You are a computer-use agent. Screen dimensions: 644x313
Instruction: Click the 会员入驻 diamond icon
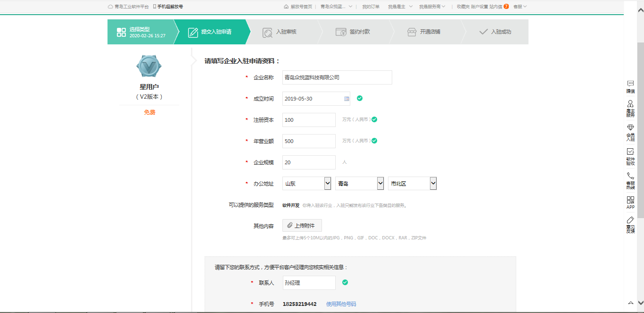(x=630, y=128)
